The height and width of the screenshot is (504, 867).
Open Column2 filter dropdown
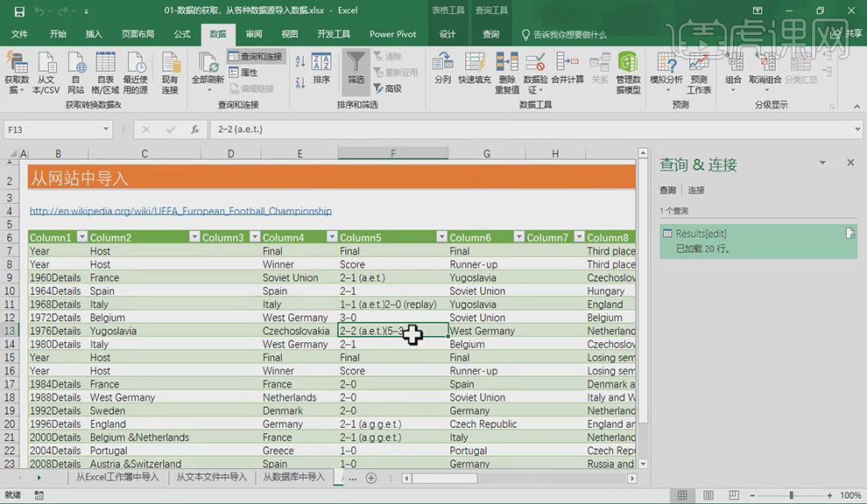click(194, 237)
